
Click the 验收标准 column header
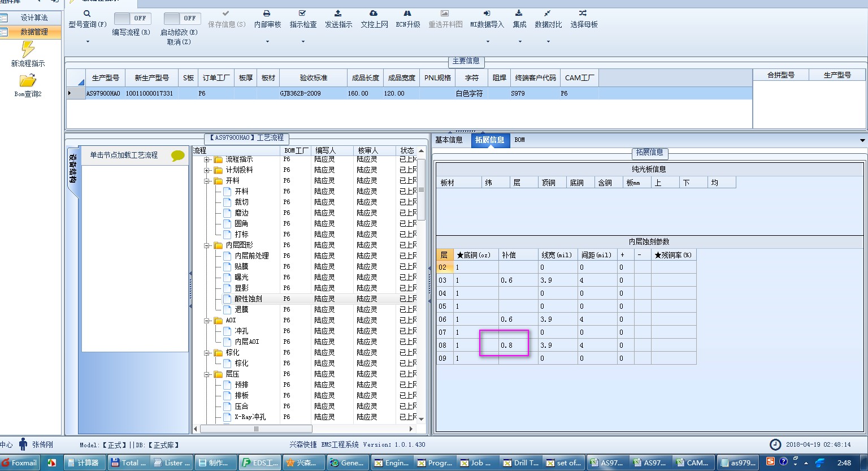pos(314,77)
